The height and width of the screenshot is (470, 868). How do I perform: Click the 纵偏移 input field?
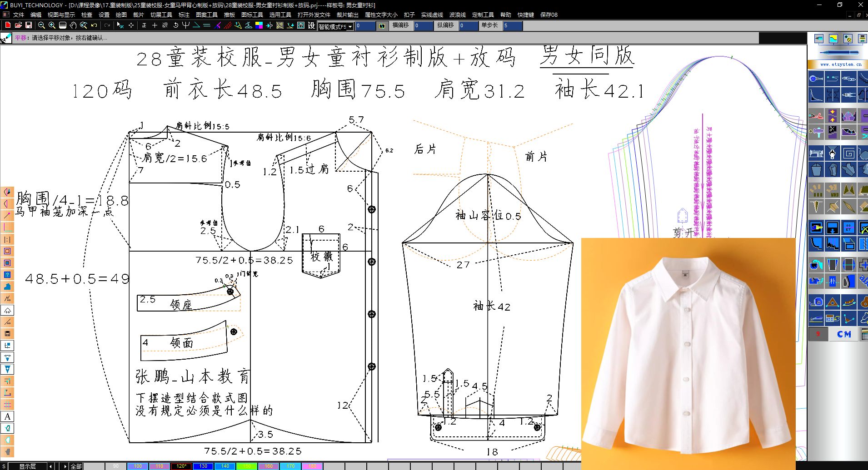click(x=469, y=26)
